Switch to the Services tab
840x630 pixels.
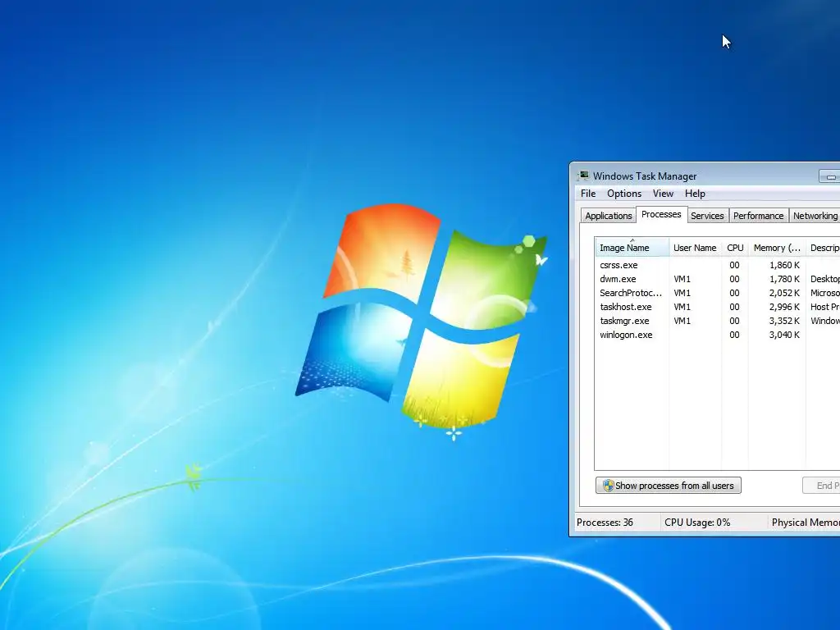[x=707, y=216]
